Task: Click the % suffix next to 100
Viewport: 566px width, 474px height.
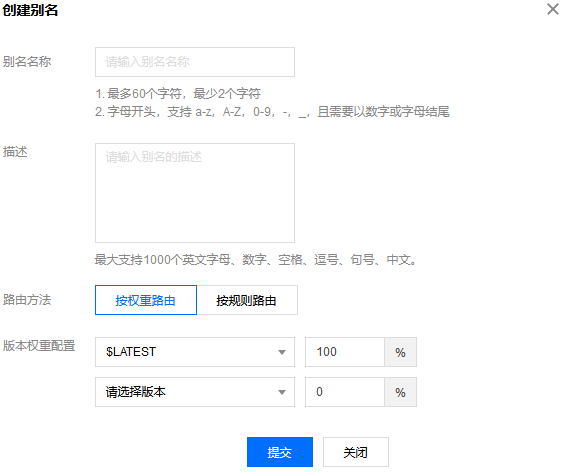Action: pyautogui.click(x=400, y=352)
